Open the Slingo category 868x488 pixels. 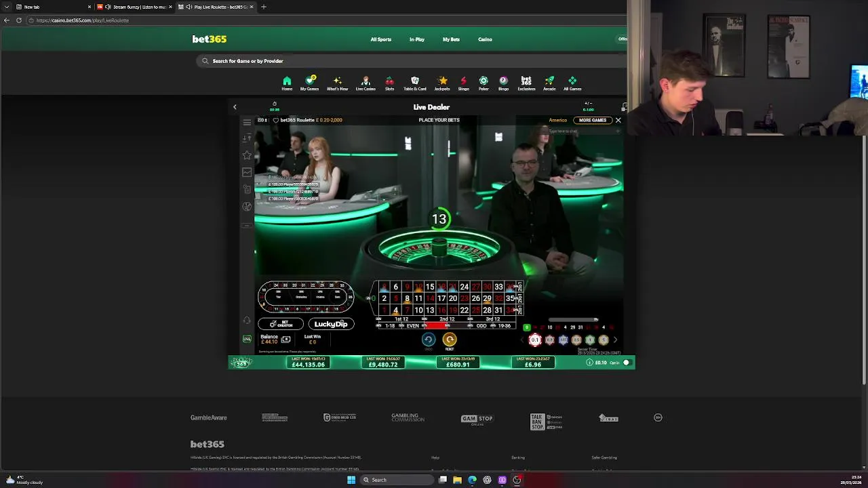pos(463,83)
